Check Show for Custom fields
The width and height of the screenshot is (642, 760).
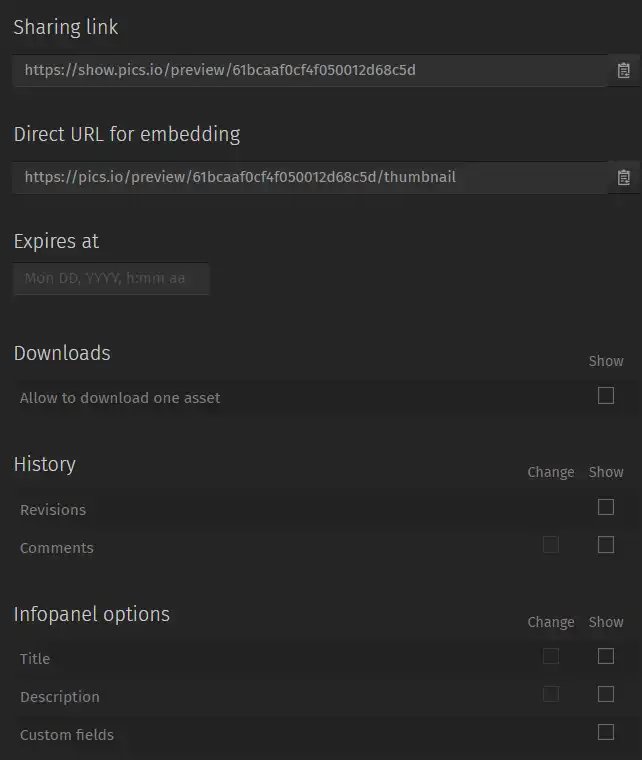pos(606,732)
